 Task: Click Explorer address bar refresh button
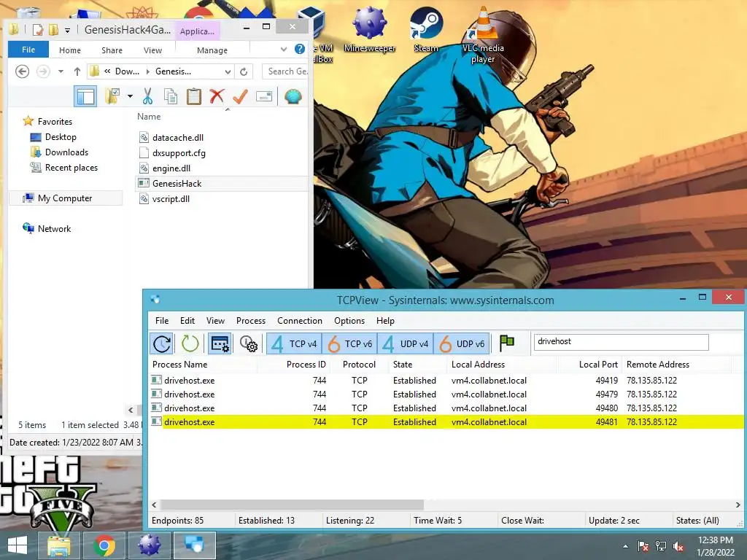pyautogui.click(x=244, y=72)
